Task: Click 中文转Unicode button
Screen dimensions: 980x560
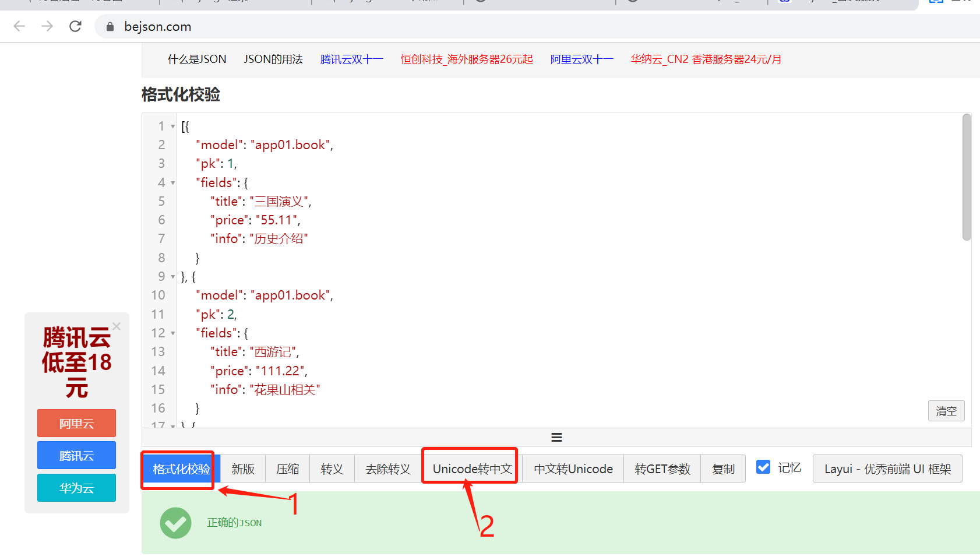Action: [573, 469]
